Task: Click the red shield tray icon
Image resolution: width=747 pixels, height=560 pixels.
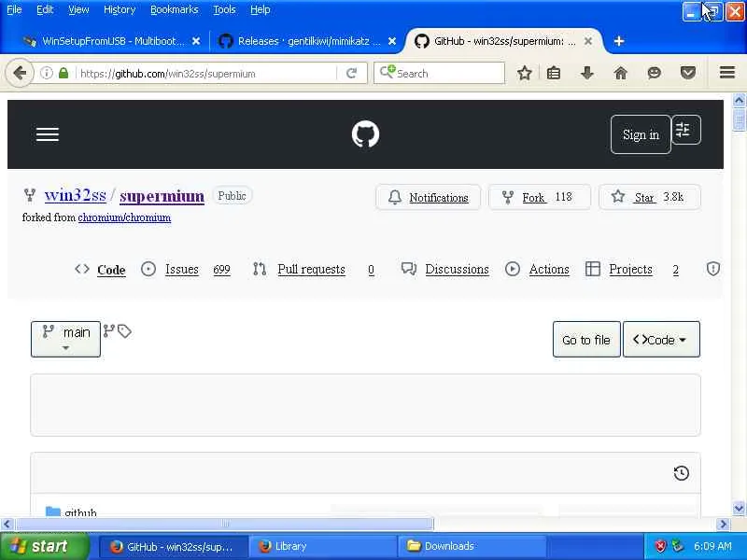Action: (x=661, y=546)
